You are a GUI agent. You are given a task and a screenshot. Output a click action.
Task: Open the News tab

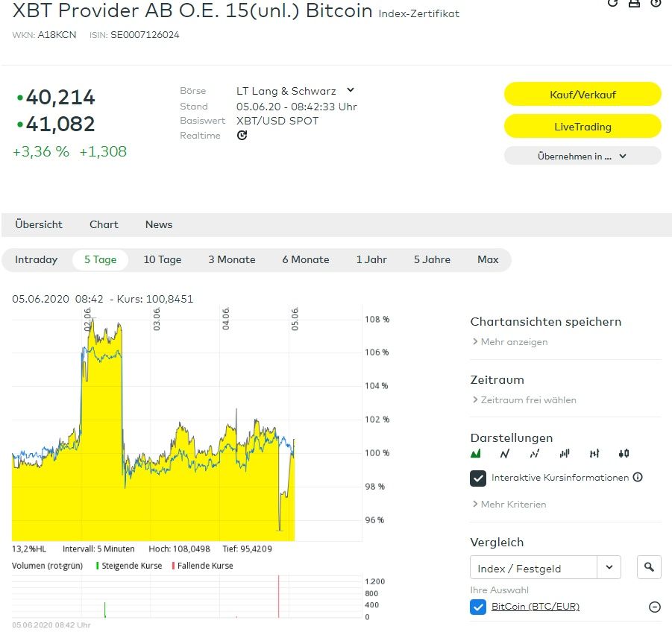(x=159, y=224)
